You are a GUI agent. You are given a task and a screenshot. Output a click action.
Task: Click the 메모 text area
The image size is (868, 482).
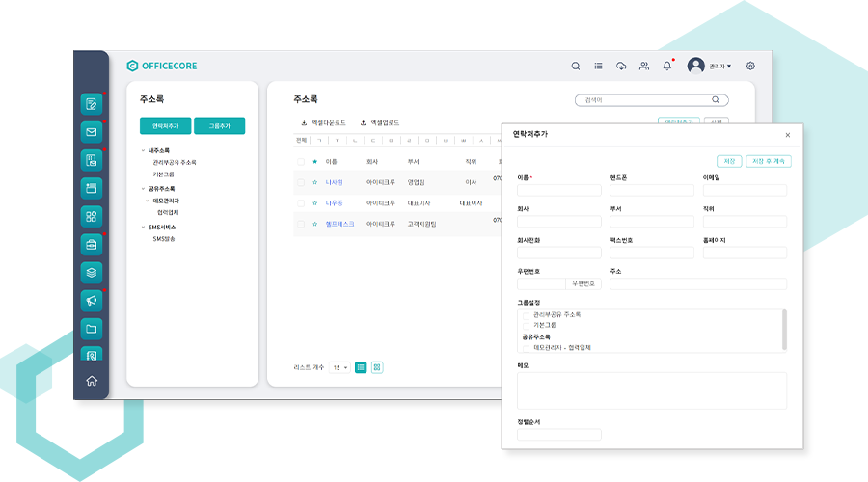coord(651,390)
